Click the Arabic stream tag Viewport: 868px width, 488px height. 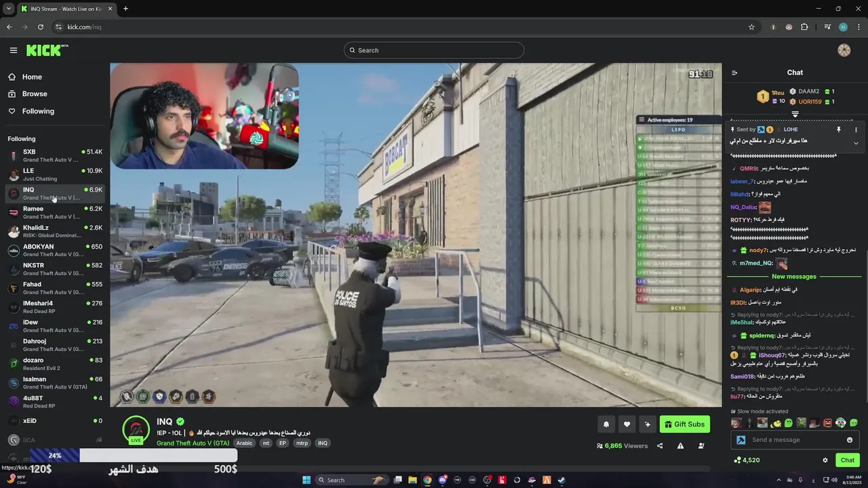(x=244, y=443)
